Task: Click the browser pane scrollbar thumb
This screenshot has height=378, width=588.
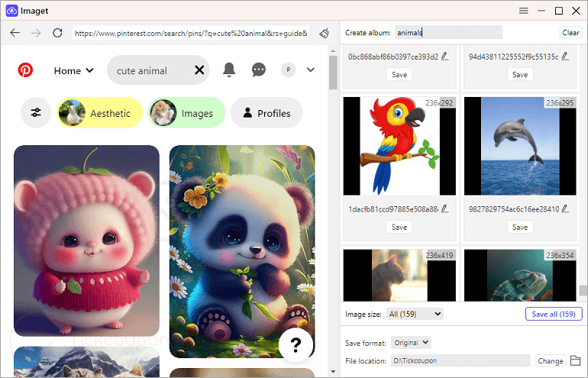Action: tap(333, 73)
